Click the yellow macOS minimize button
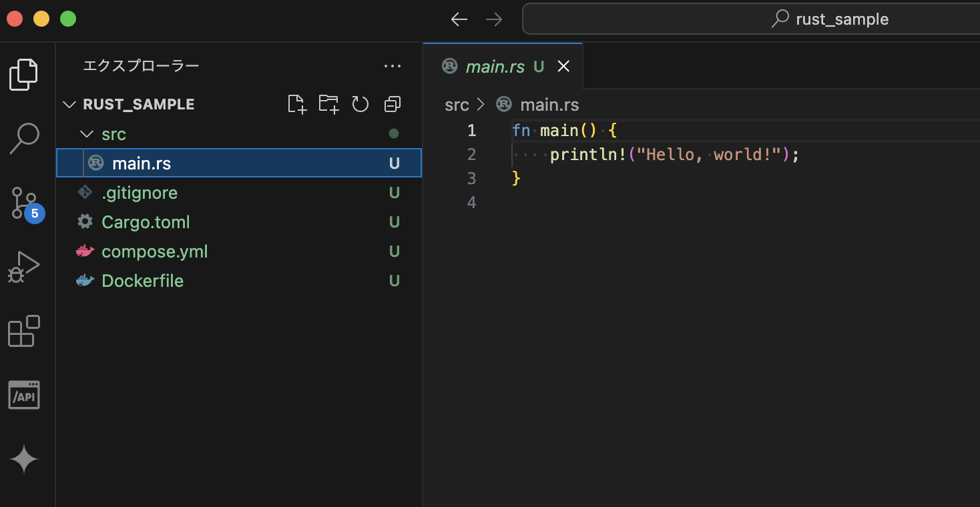The image size is (980, 507). pos(41,19)
